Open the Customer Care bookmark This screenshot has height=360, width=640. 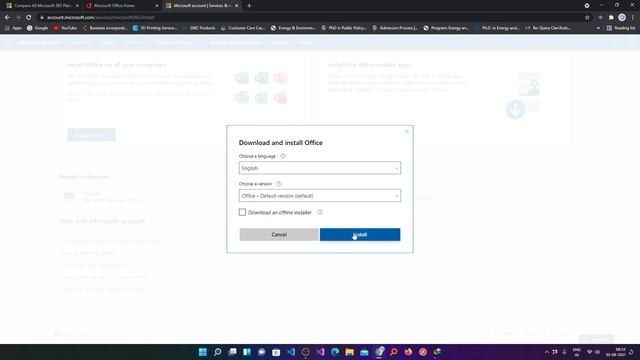243,28
